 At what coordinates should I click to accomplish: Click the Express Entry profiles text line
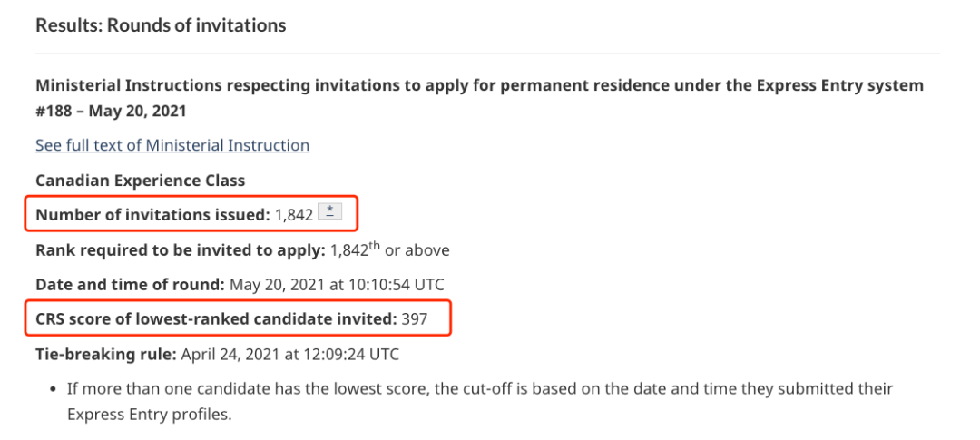(150, 415)
